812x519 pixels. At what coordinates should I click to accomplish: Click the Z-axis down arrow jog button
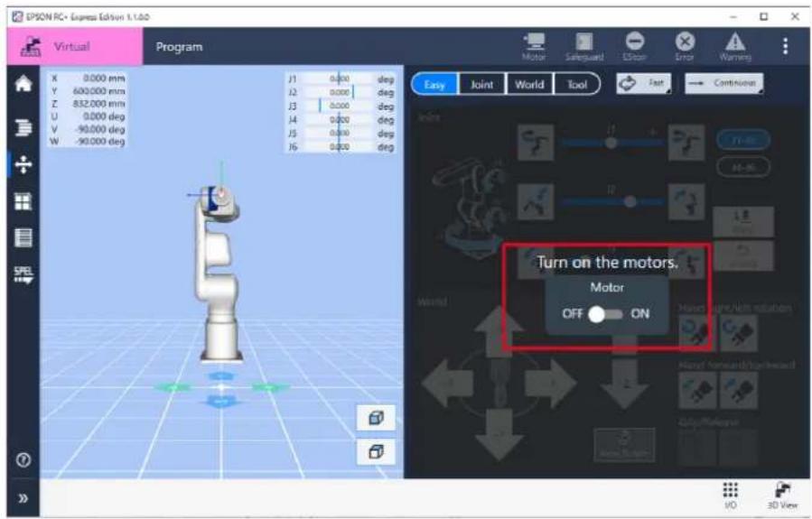tap(624, 383)
